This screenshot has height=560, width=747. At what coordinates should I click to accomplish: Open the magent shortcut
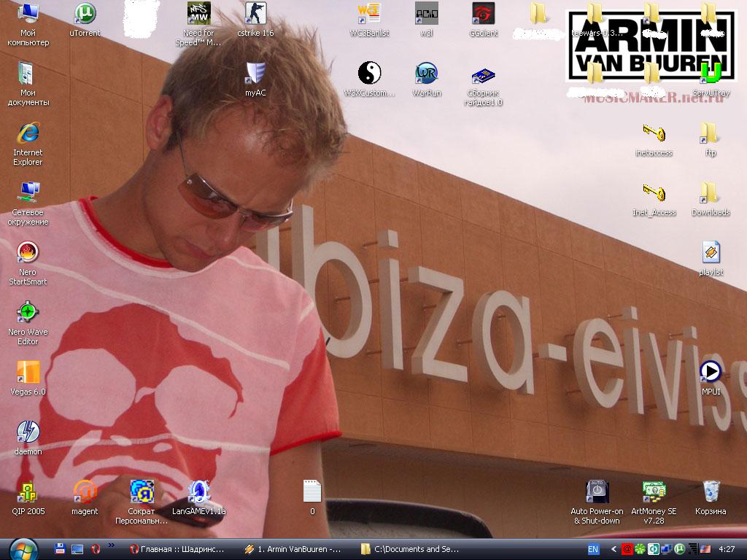[85, 498]
